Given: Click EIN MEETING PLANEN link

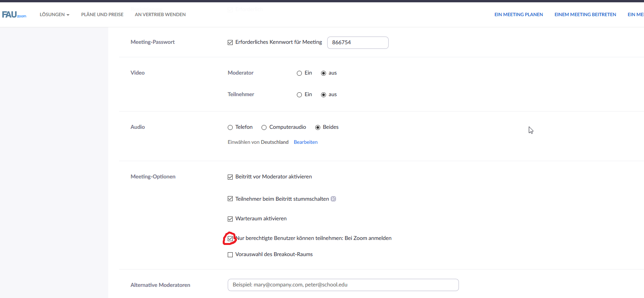Looking at the screenshot, I should click(x=518, y=15).
